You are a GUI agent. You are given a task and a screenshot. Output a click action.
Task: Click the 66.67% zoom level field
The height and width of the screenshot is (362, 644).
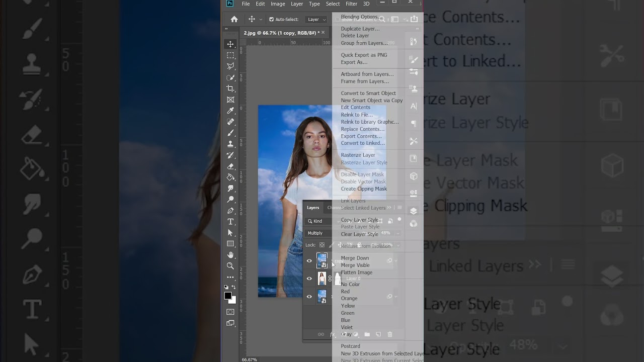pyautogui.click(x=249, y=359)
